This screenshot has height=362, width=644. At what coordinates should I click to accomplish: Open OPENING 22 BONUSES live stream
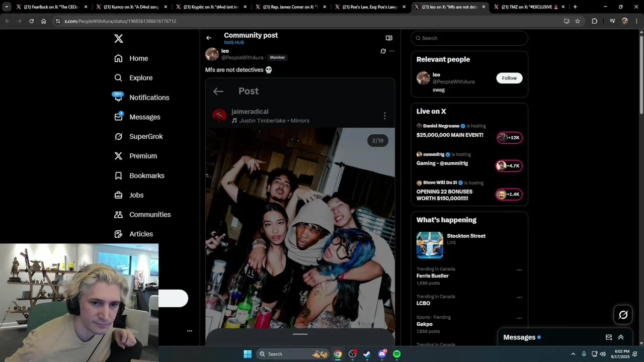[444, 195]
